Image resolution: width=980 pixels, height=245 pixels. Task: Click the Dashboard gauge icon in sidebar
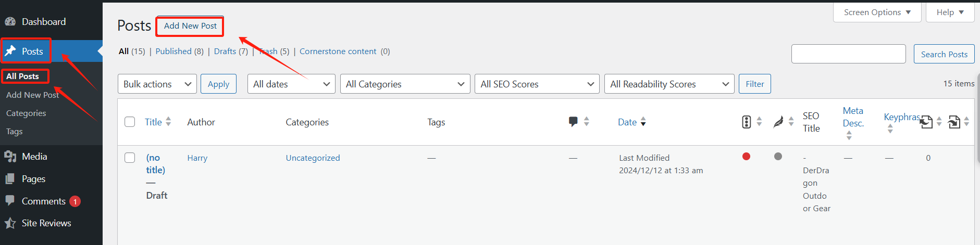coord(10,22)
